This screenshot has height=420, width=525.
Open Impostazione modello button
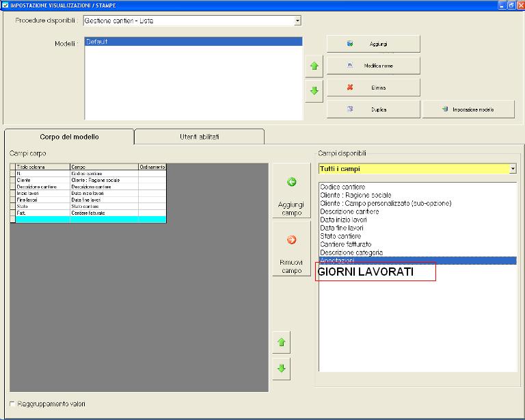click(x=468, y=109)
